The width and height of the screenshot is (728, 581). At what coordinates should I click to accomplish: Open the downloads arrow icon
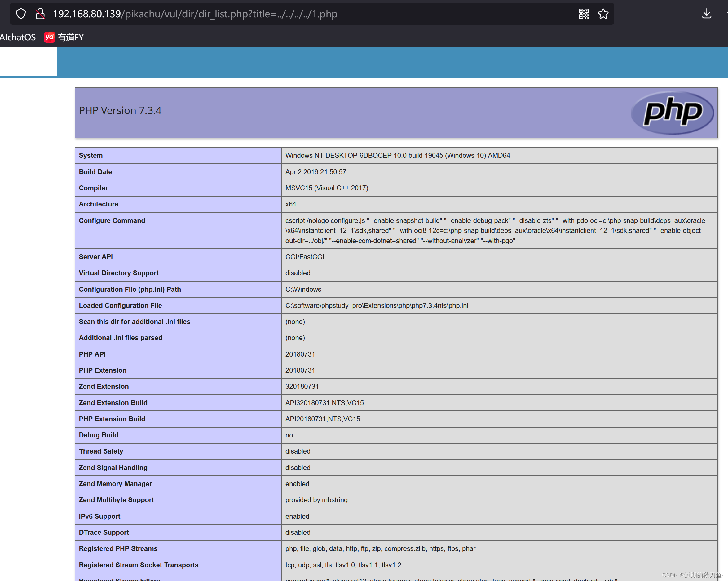(707, 14)
